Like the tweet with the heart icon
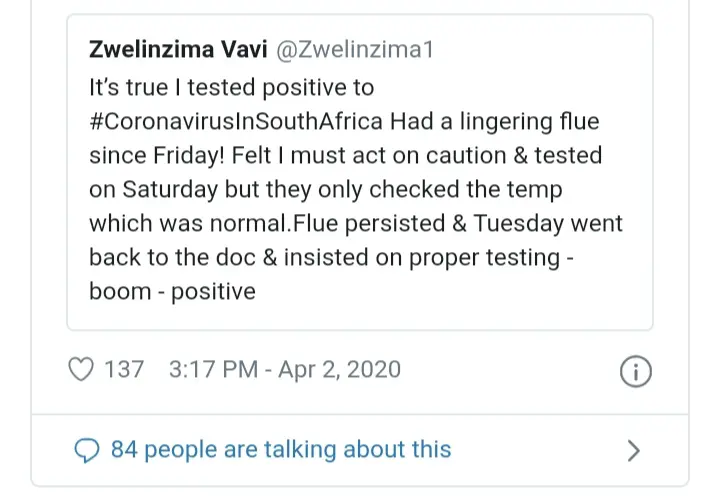Screen dimensions: 720x496 (x=81, y=369)
